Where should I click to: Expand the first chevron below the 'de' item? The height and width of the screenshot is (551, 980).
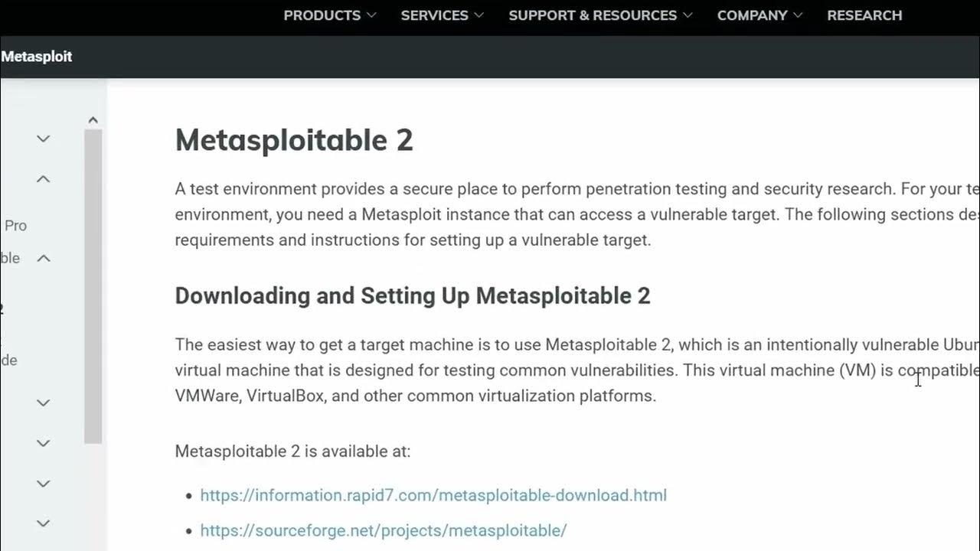pyautogui.click(x=44, y=403)
